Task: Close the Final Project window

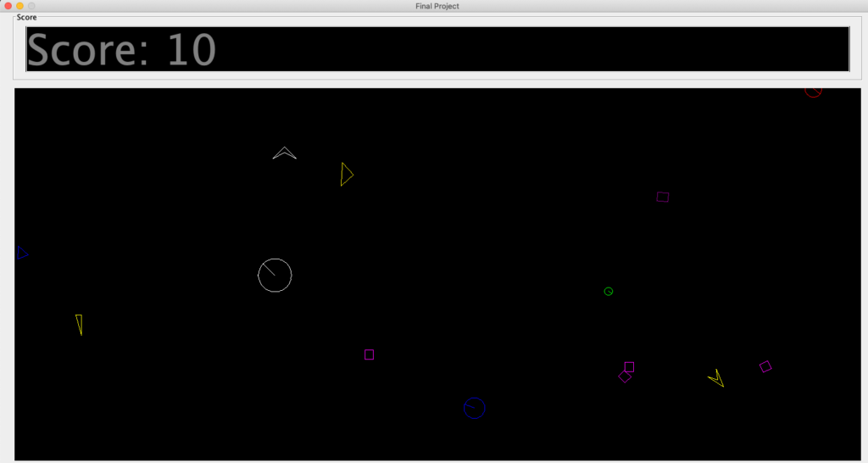Action: (x=8, y=6)
